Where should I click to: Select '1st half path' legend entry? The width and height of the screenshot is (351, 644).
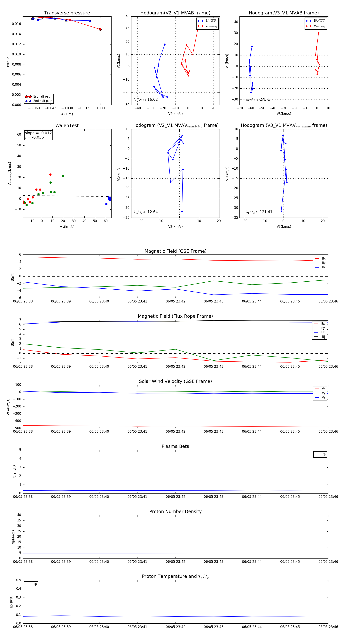tap(39, 96)
